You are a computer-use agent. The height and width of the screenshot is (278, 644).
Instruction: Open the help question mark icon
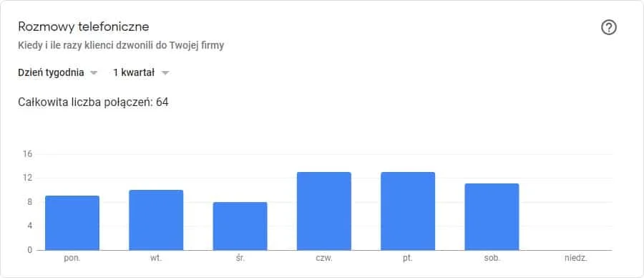(609, 28)
